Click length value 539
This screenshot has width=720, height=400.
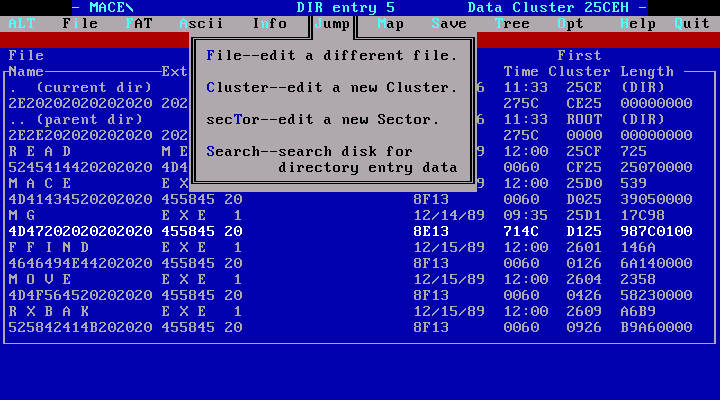[634, 184]
